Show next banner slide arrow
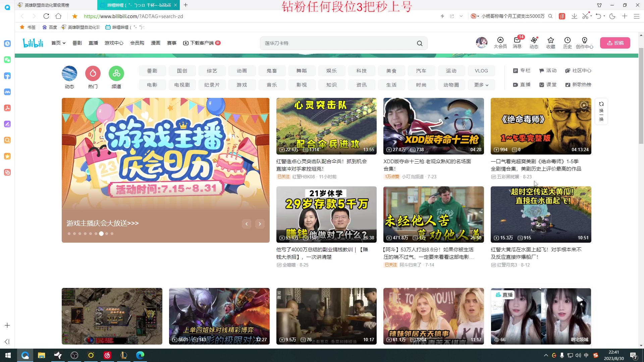This screenshot has width=644, height=362. (260, 224)
